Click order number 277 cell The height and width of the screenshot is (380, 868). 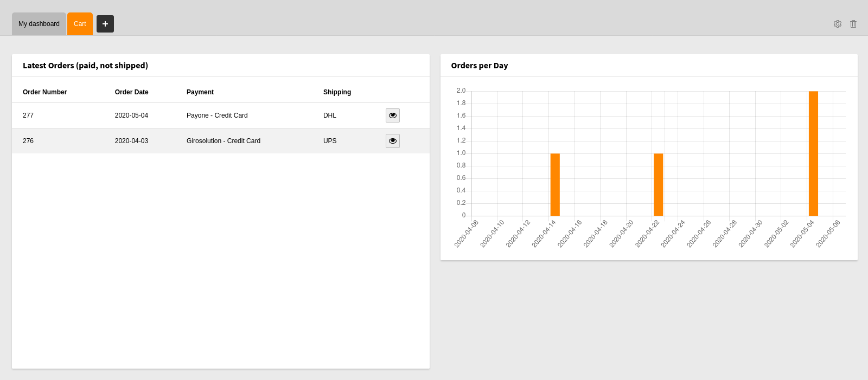[28, 115]
